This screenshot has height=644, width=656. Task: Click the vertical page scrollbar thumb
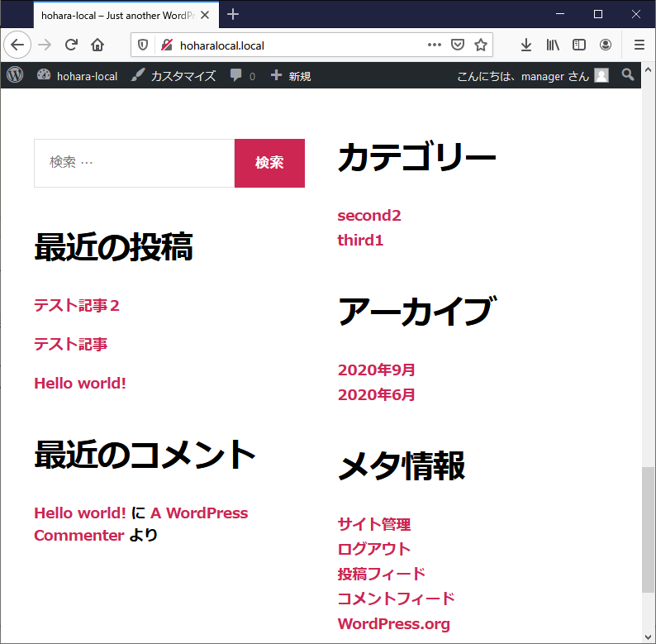click(x=649, y=529)
